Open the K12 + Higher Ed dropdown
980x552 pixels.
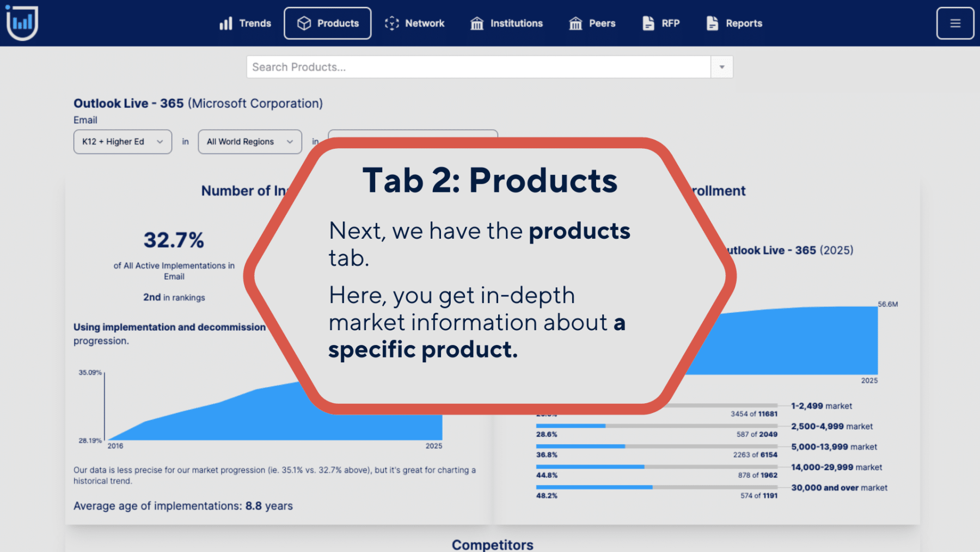click(122, 142)
